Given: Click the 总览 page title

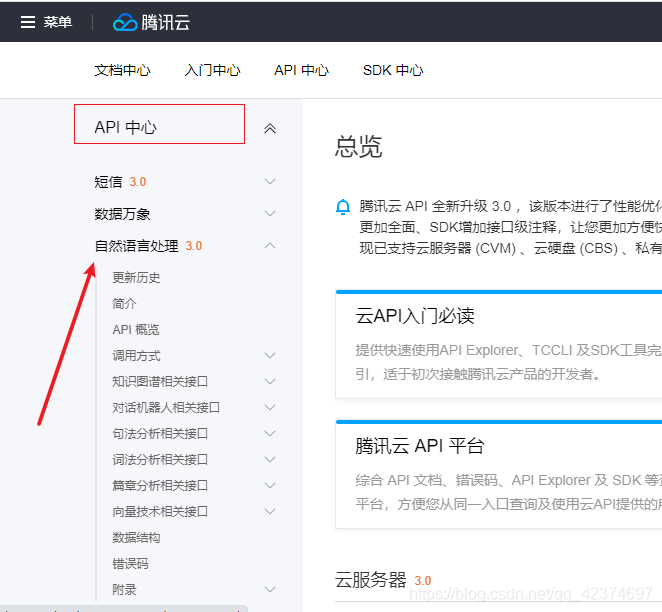Looking at the screenshot, I should 358,146.
